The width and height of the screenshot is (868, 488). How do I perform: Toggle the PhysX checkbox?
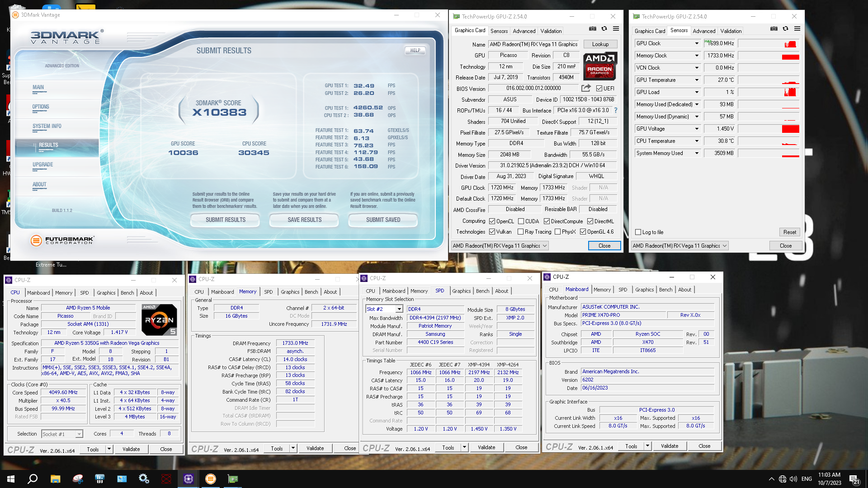click(x=558, y=232)
